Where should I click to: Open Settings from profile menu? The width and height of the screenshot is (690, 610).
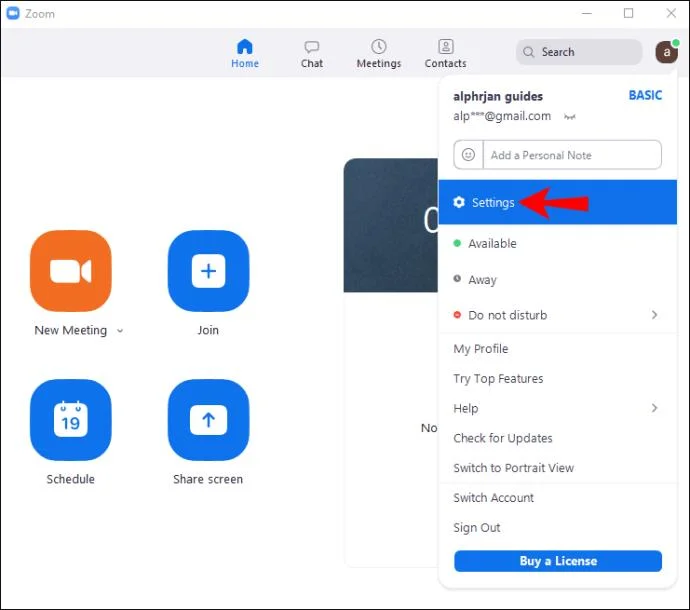[558, 202]
